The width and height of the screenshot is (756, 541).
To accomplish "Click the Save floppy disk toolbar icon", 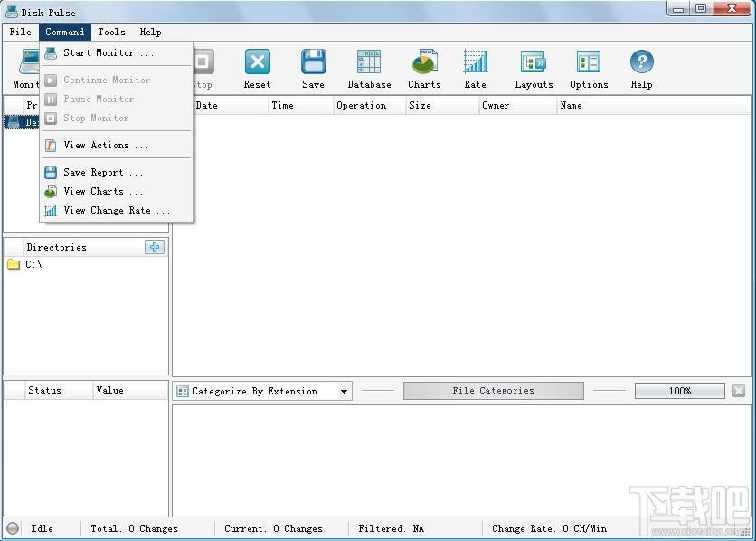I will click(x=314, y=62).
